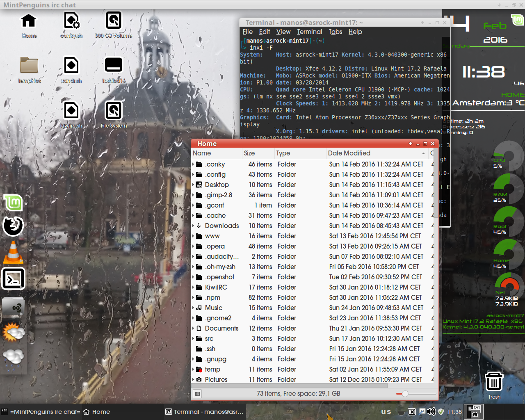Switch to MintPenguins irc chat taskbar button
Screen dimensions: 525x420
(41, 412)
